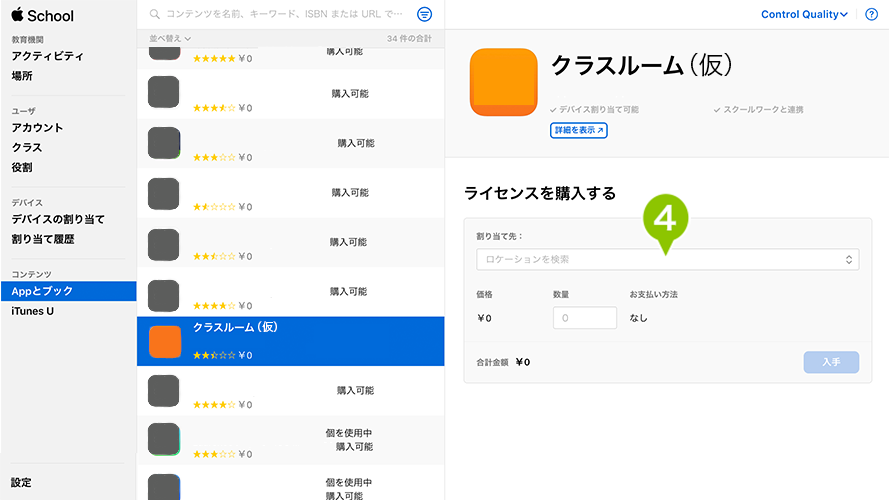
Task: Click the large orange app icon in detail pane
Action: (503, 82)
